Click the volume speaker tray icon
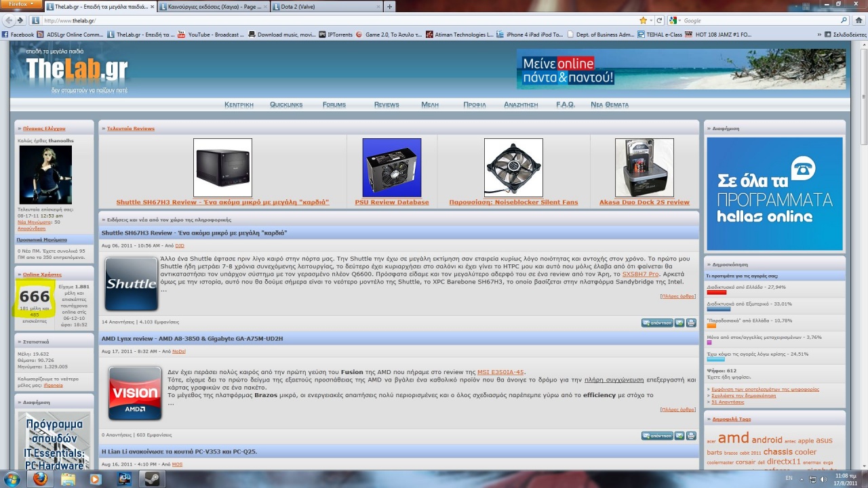The image size is (868, 488). (823, 479)
